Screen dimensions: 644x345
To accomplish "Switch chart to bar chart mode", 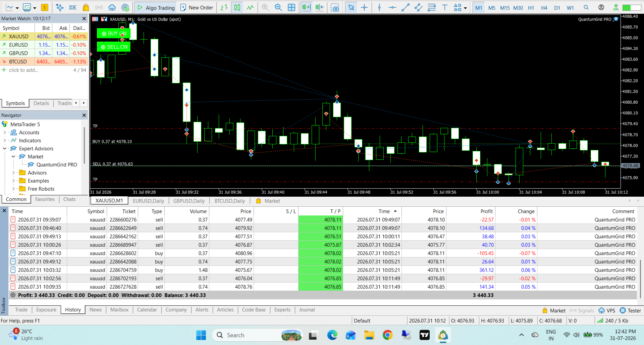I will pyautogui.click(x=224, y=7).
